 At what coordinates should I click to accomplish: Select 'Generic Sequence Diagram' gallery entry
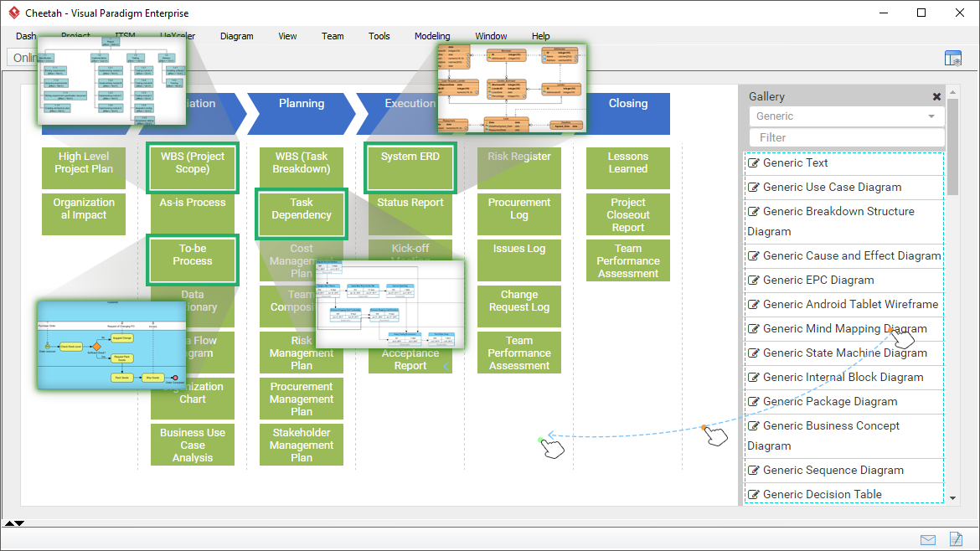[x=844, y=471]
